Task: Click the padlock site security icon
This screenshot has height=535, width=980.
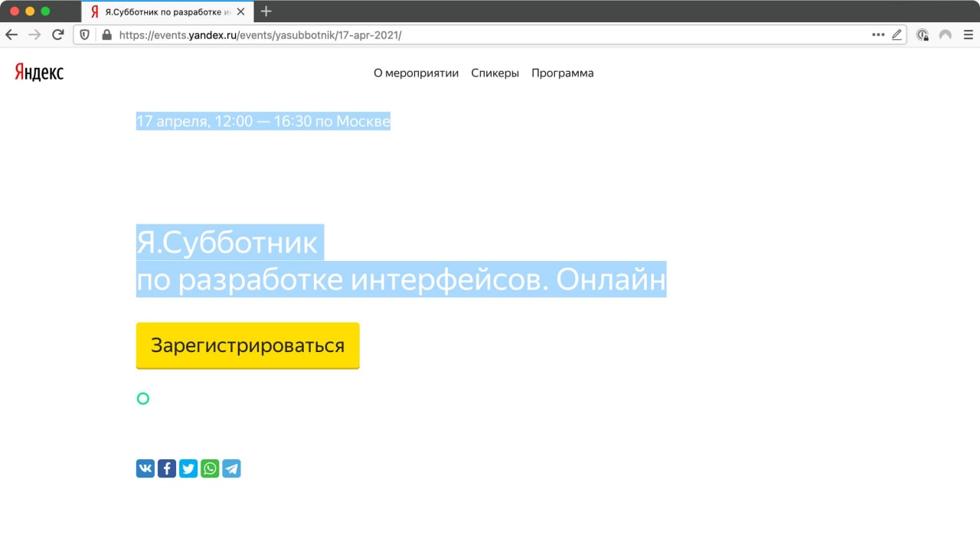Action: [106, 35]
